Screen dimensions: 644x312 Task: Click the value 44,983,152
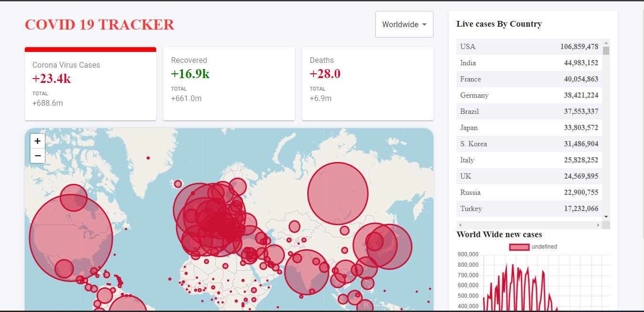point(581,63)
